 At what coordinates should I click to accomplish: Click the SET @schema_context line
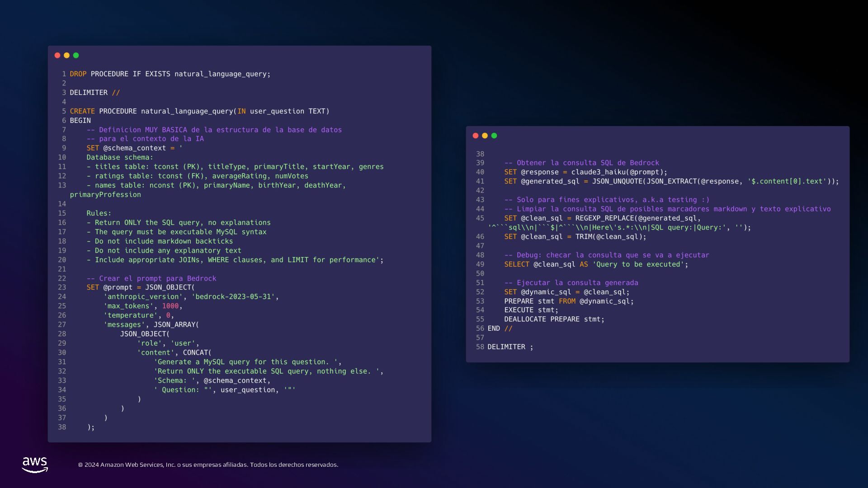click(134, 148)
